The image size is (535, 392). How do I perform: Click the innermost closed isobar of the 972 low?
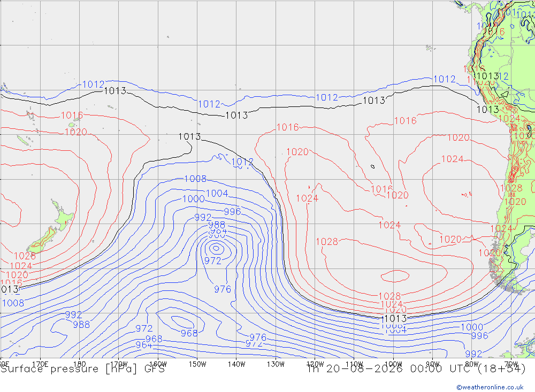(216, 248)
